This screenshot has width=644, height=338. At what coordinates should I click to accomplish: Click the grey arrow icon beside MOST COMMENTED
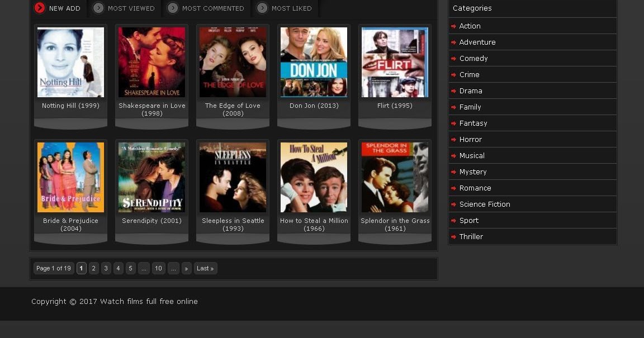pyautogui.click(x=173, y=8)
